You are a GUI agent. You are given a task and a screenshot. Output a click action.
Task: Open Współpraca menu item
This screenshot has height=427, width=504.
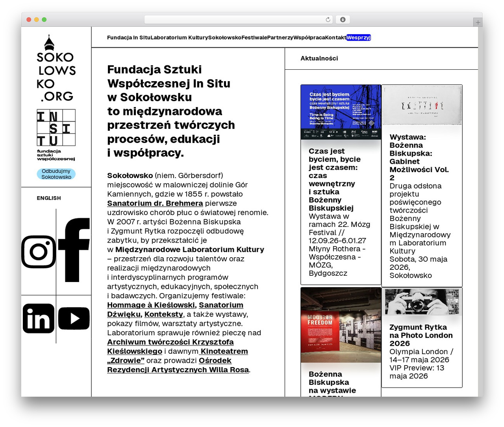(x=309, y=37)
